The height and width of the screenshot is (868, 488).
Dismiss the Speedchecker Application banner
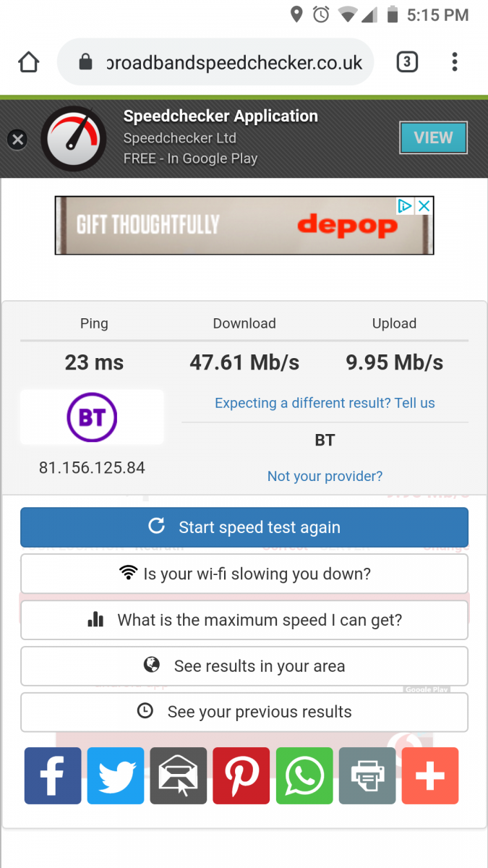17,139
